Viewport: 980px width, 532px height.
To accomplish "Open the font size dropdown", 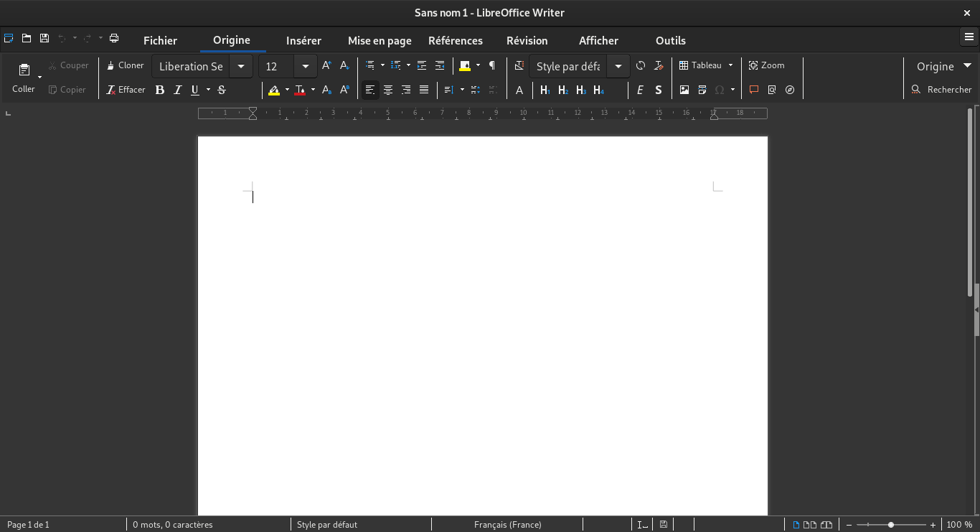I will (x=306, y=66).
